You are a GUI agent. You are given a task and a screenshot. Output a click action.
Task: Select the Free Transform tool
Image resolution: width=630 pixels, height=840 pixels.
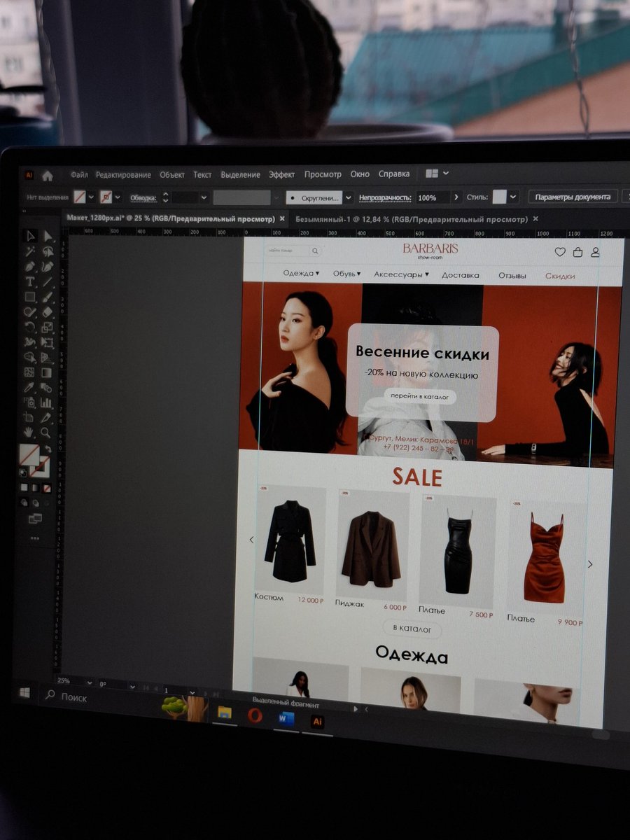46,342
